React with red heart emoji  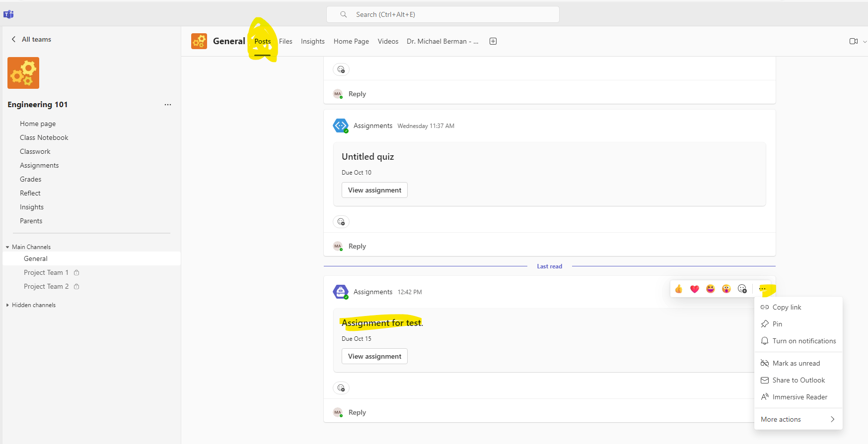click(695, 289)
